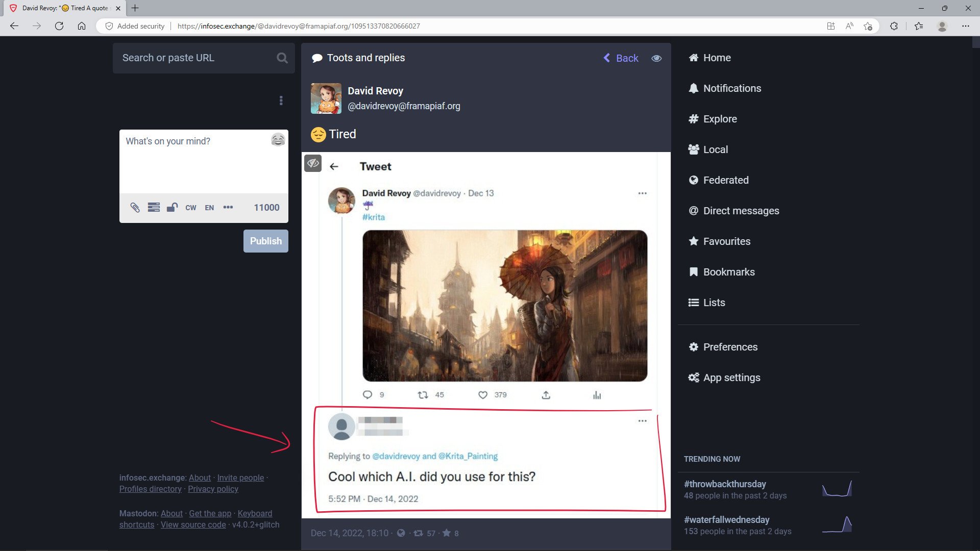Click the globe visibility icon under post
Screen dimensions: 980x551
(x=401, y=533)
